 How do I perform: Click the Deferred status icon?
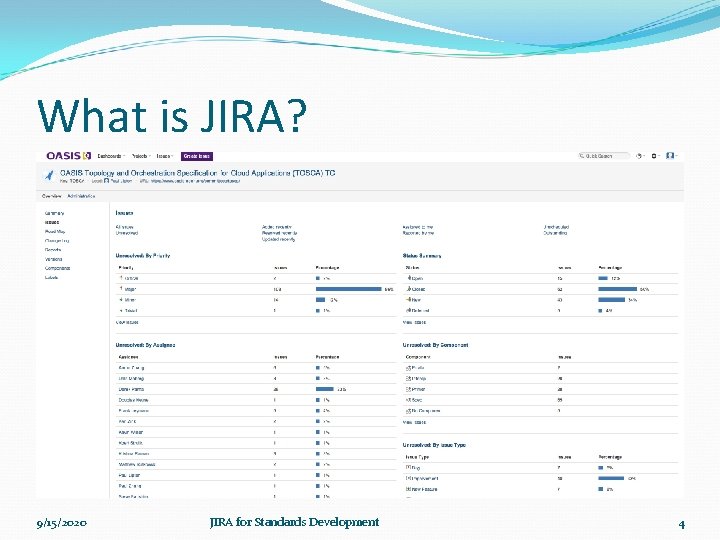pos(409,310)
